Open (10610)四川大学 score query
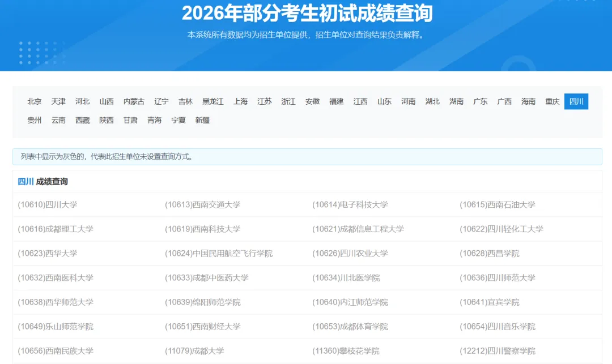612x364 pixels. (x=48, y=204)
